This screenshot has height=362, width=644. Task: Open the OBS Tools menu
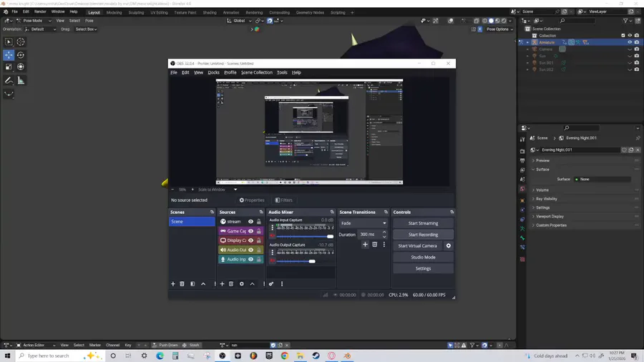pos(282,73)
